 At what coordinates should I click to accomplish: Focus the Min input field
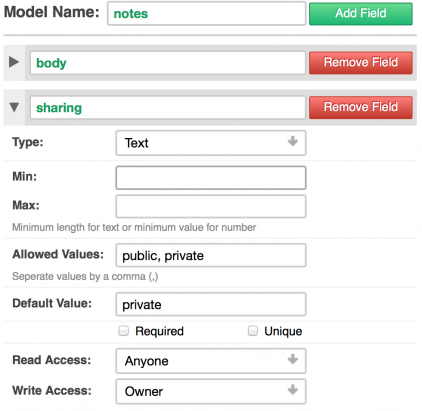click(211, 178)
